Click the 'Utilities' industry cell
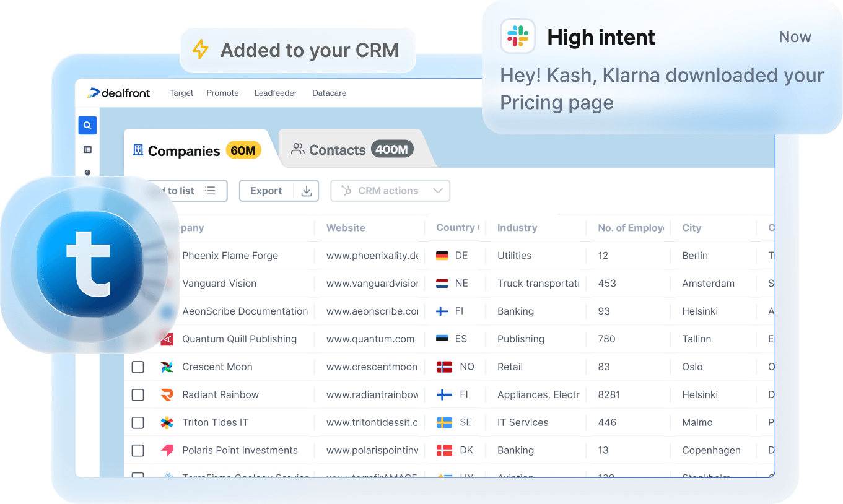The image size is (843, 504). click(514, 256)
